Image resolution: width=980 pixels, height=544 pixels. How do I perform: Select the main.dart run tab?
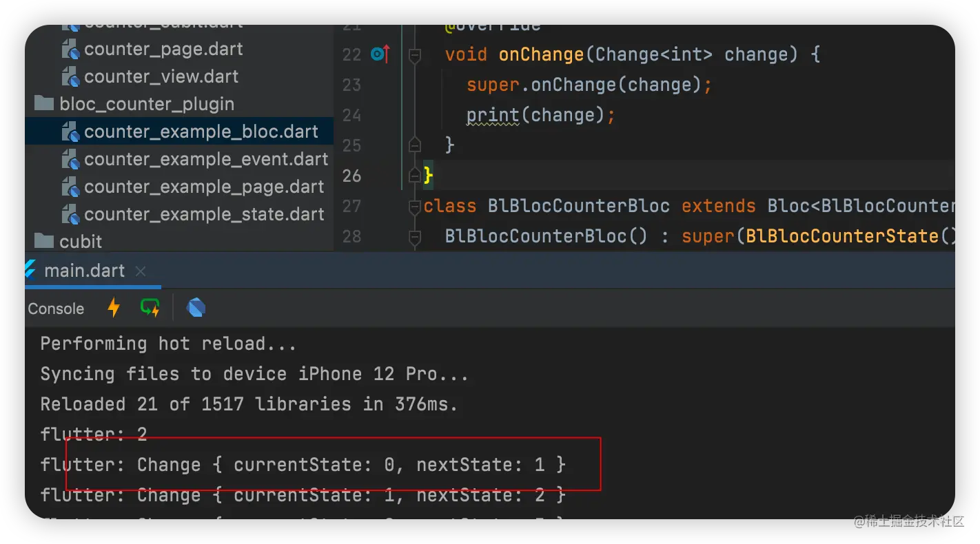click(x=85, y=271)
